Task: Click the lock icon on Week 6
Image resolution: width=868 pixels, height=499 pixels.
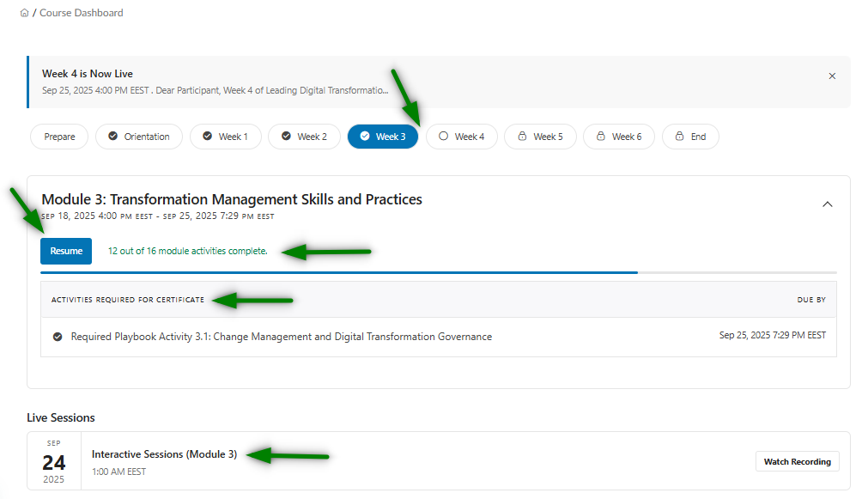Action: point(600,137)
